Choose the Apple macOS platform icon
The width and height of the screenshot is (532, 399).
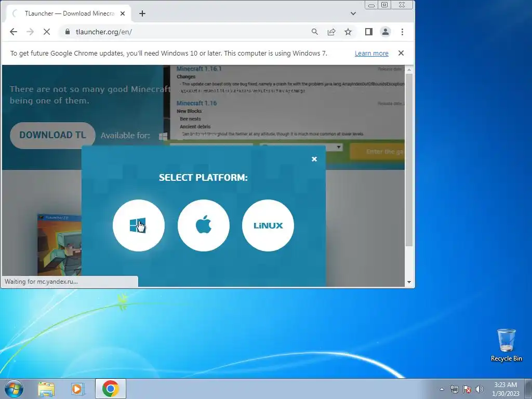point(204,225)
